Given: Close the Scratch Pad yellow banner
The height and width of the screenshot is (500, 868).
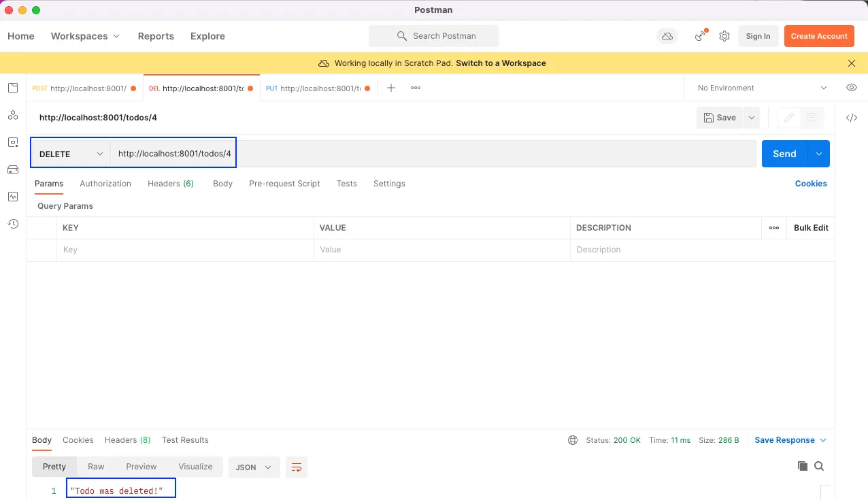Looking at the screenshot, I should point(852,63).
